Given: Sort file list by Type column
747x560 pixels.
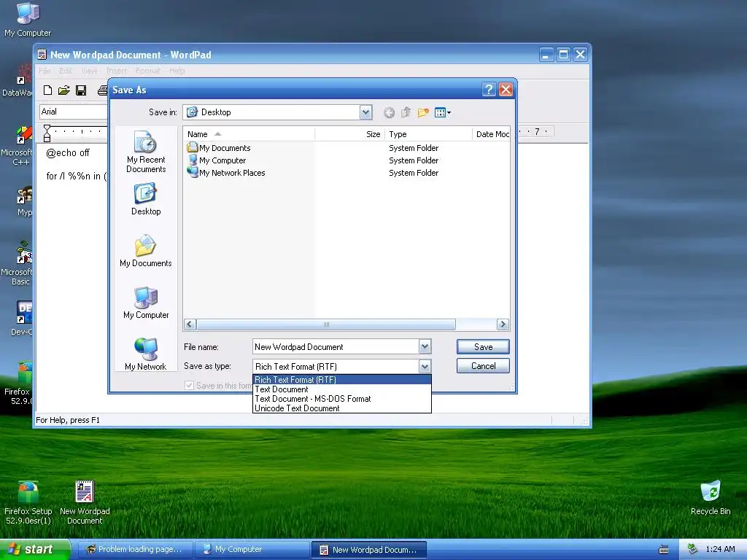Looking at the screenshot, I should [427, 134].
